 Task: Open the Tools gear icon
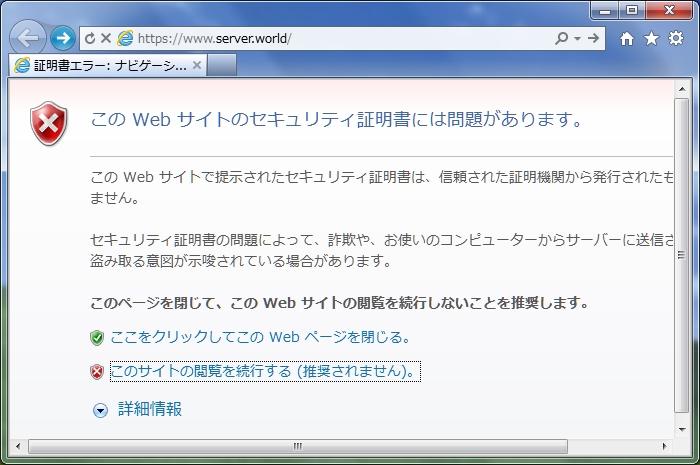pos(676,38)
